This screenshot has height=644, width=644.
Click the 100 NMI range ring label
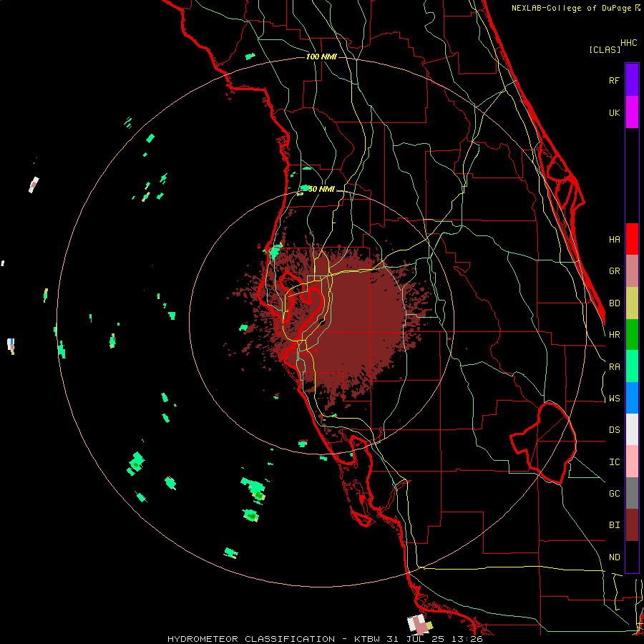(321, 57)
